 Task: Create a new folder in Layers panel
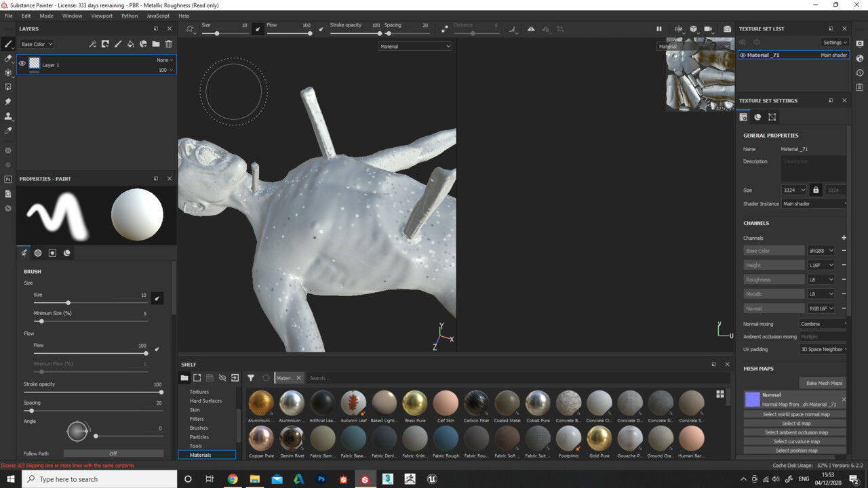point(155,43)
